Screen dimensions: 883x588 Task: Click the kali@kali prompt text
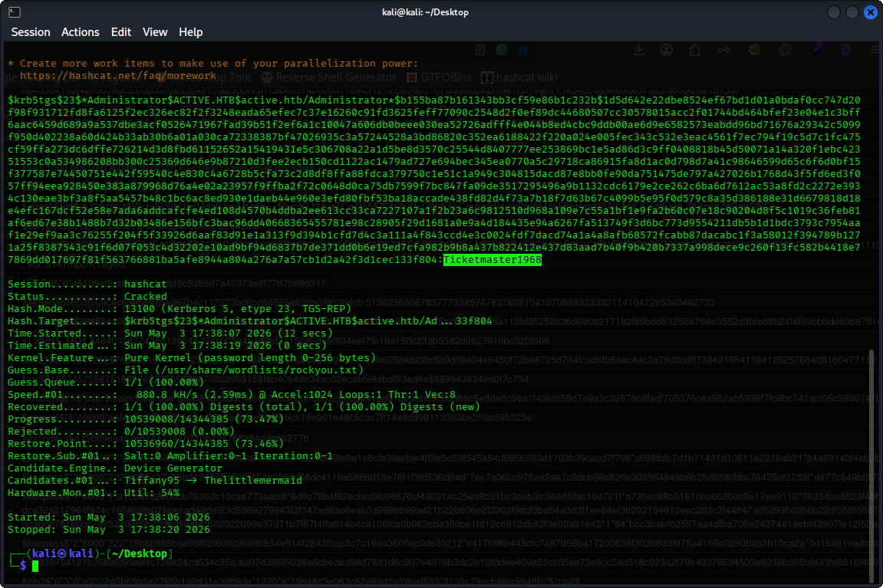pyautogui.click(x=62, y=554)
